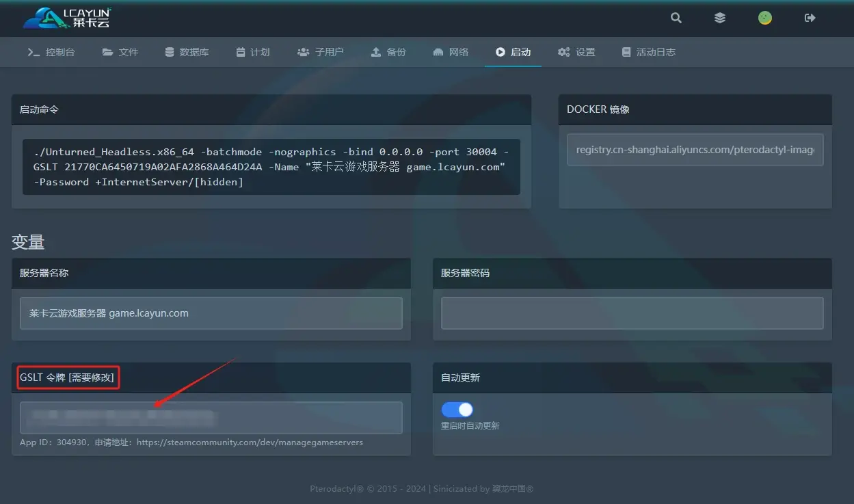The height and width of the screenshot is (504, 854).
Task: Click the 变量 section heading
Action: (28, 241)
